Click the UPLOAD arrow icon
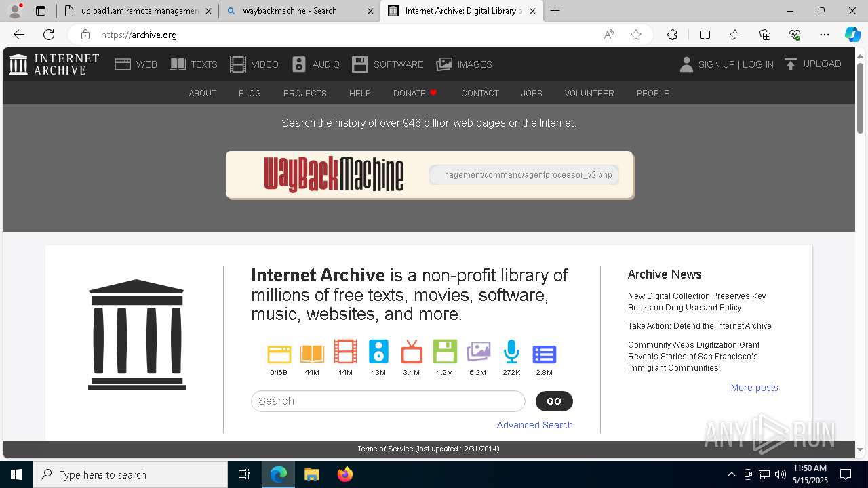Image resolution: width=868 pixels, height=488 pixels. pos(790,64)
